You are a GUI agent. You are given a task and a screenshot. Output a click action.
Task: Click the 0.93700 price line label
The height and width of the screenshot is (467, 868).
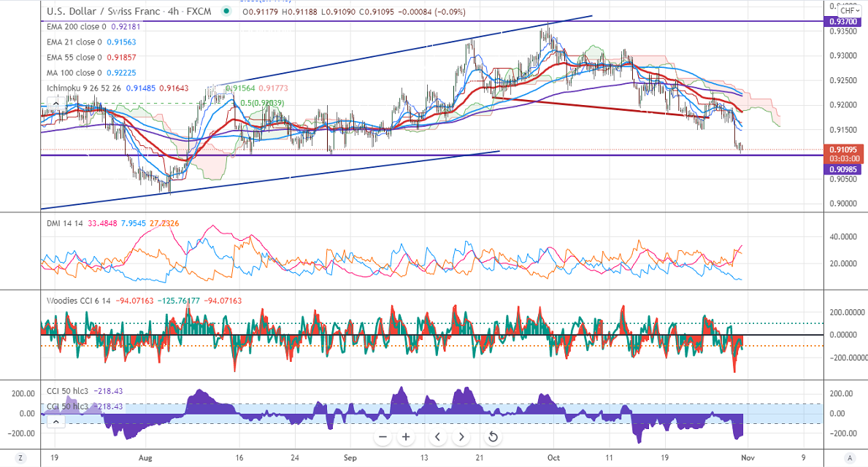pyautogui.click(x=842, y=22)
